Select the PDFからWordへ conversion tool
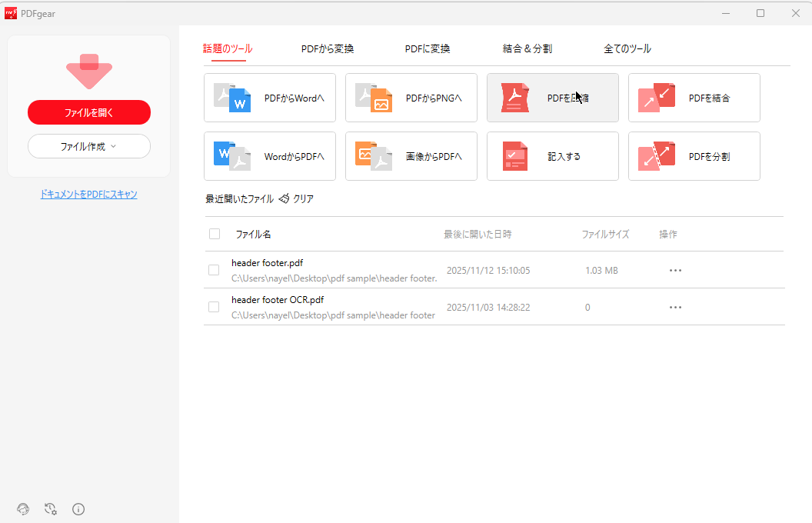 [269, 98]
